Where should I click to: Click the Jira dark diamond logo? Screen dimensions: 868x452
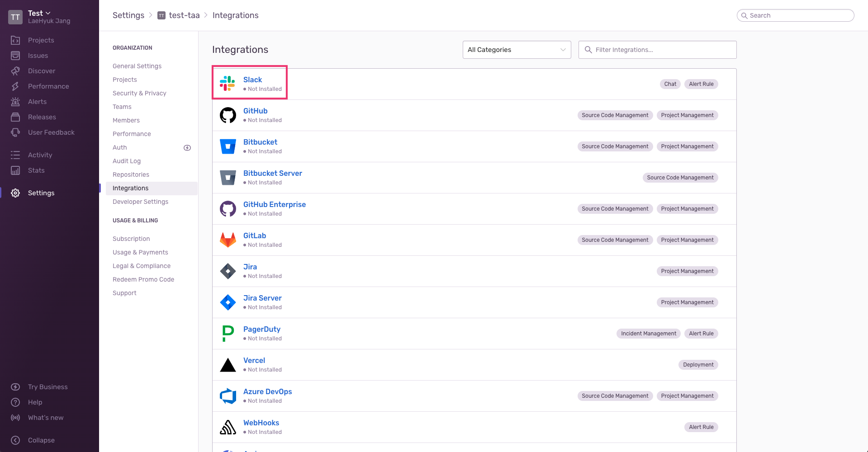[228, 271]
